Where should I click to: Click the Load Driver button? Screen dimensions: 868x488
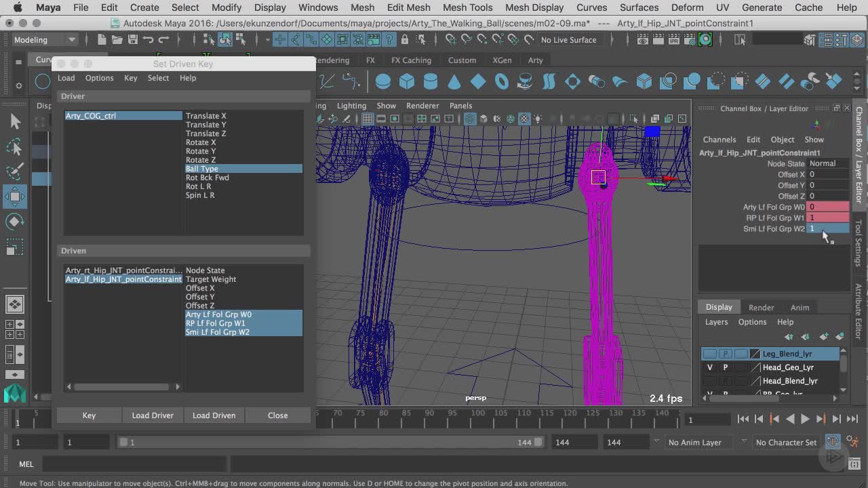pyautogui.click(x=153, y=415)
